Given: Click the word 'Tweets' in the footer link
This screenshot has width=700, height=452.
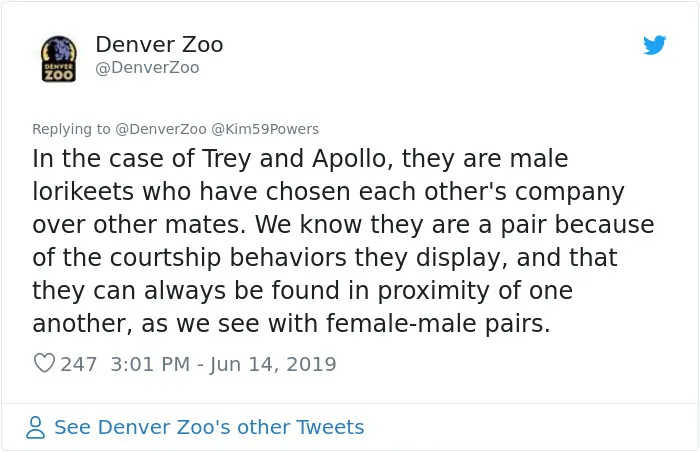Looking at the screenshot, I should 330,427.
